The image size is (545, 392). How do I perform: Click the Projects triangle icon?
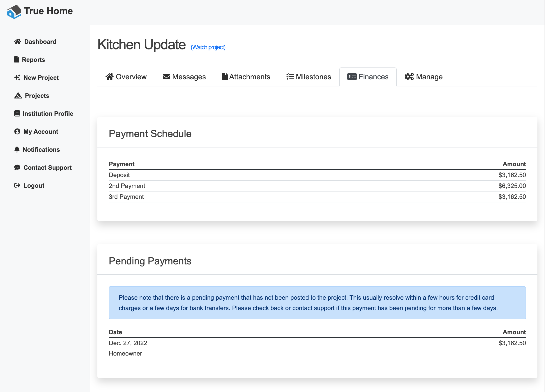(18, 96)
